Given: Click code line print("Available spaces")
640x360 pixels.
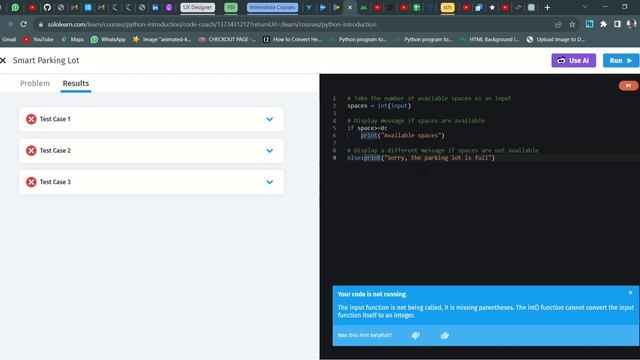Looking at the screenshot, I should 402,136.
